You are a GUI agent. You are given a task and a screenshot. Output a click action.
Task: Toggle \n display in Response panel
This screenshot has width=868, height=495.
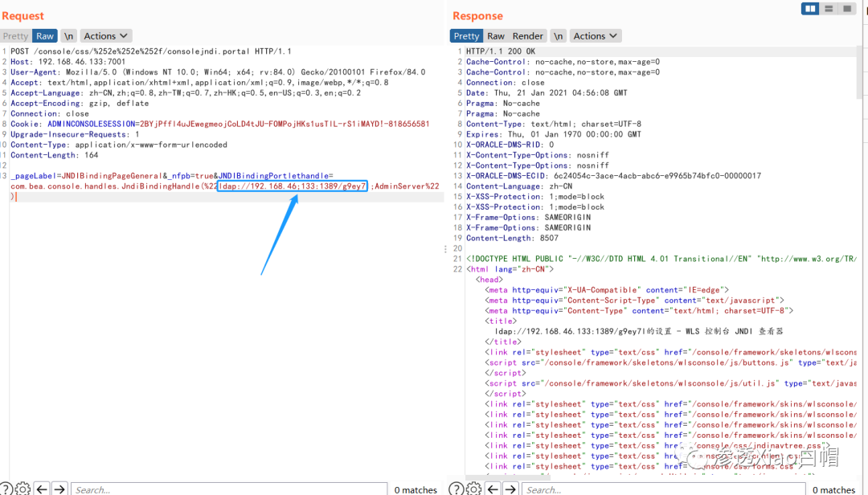pos(558,36)
